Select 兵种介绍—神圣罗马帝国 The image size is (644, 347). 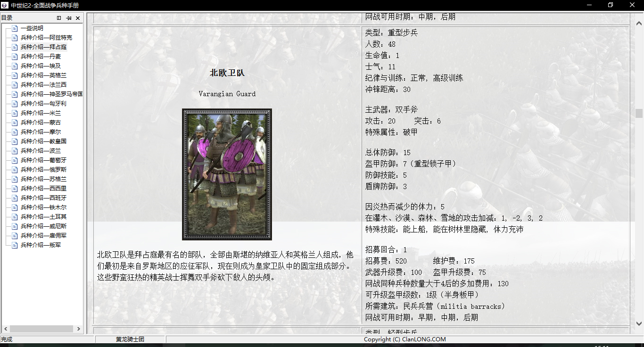[x=52, y=94]
